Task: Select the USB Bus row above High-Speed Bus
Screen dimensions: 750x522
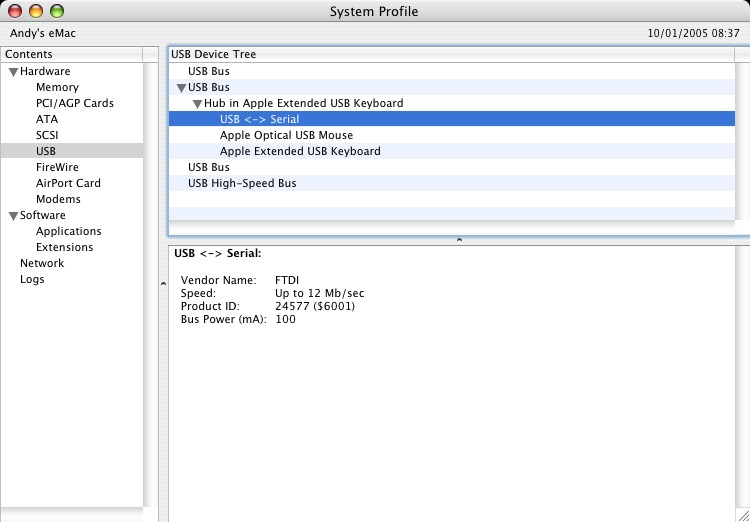Action: coord(452,167)
